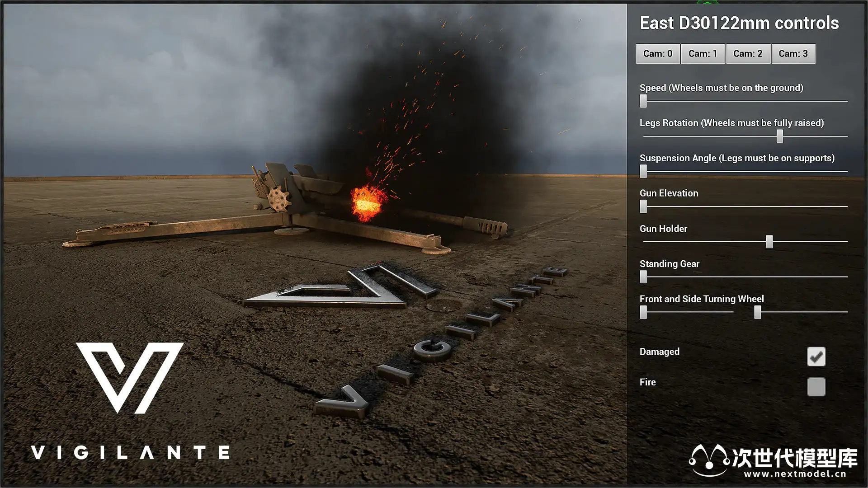This screenshot has width=868, height=488.
Task: Click the Suspension Angle slider handle
Action: (643, 171)
